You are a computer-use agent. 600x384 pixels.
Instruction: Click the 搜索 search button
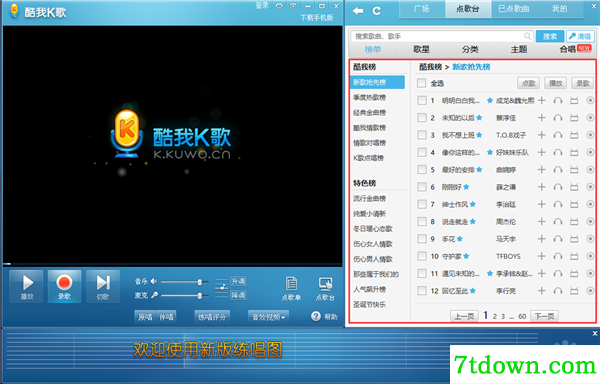pyautogui.click(x=550, y=36)
